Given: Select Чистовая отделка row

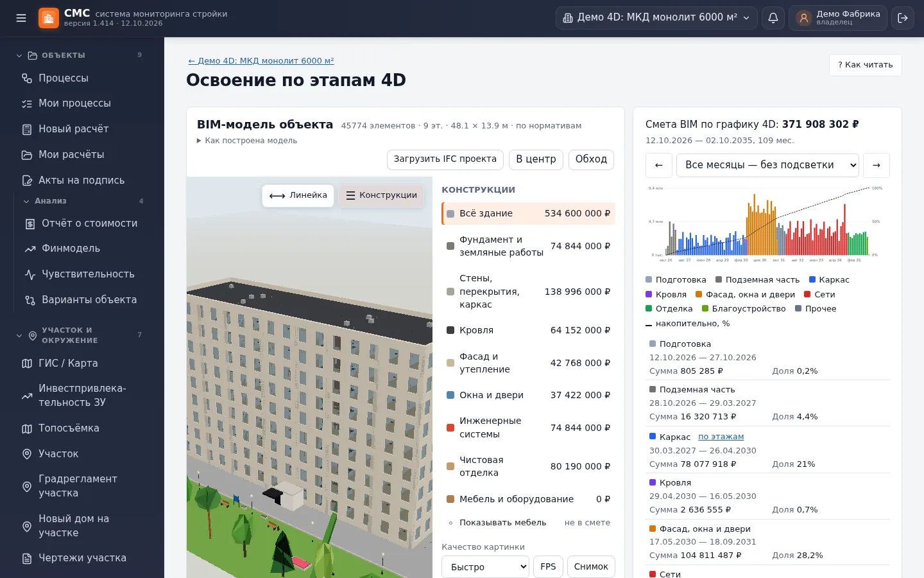Looking at the screenshot, I should tap(528, 466).
